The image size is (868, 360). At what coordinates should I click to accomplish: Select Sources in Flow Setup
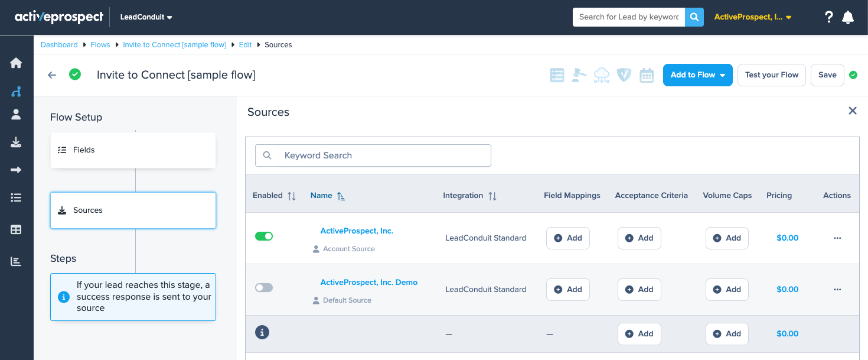click(133, 210)
